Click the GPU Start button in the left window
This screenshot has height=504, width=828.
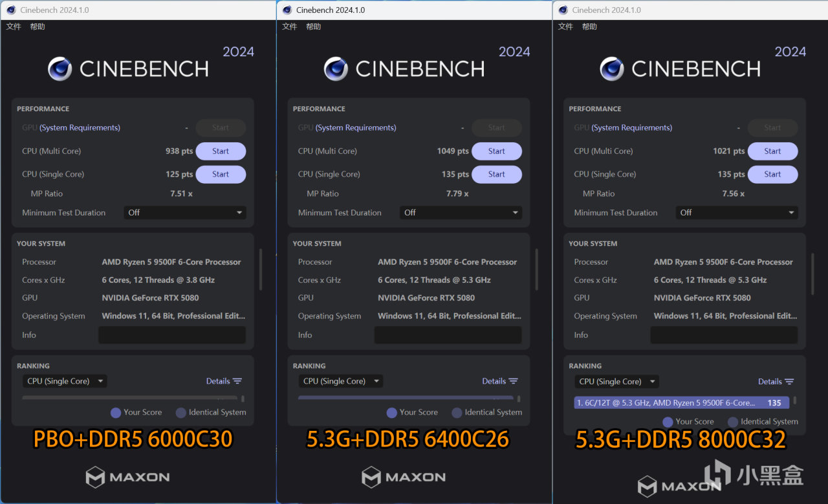click(221, 127)
